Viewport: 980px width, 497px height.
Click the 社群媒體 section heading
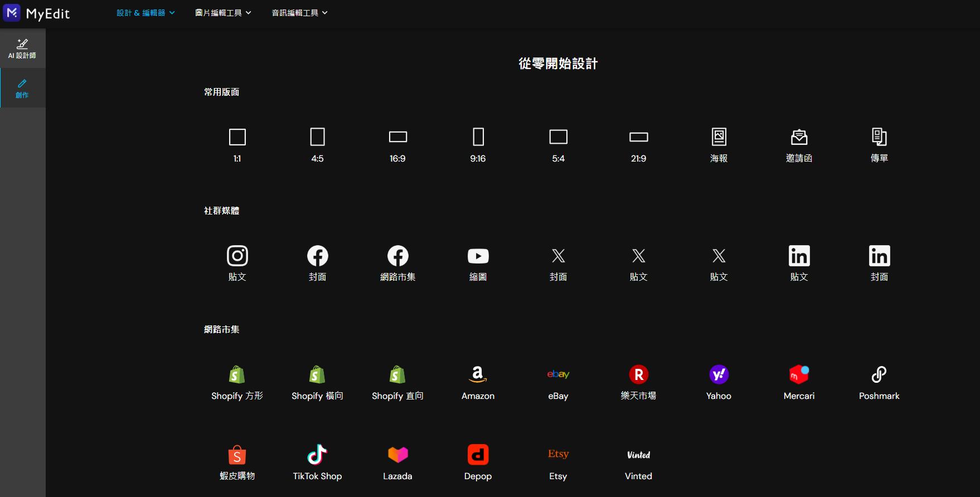222,211
